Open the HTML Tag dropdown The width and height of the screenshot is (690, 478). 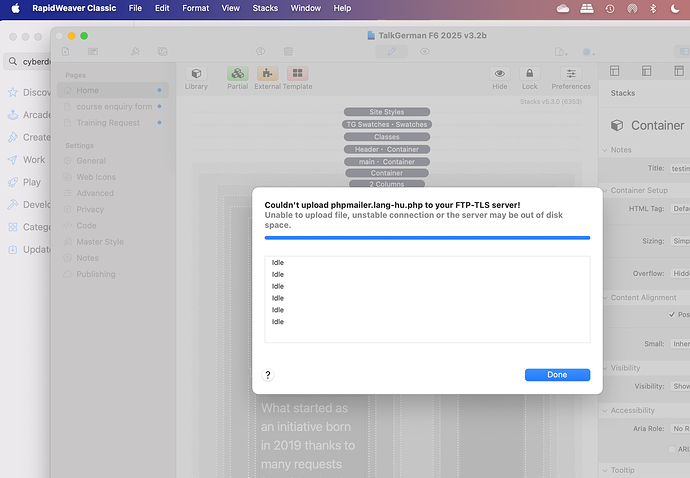(680, 209)
